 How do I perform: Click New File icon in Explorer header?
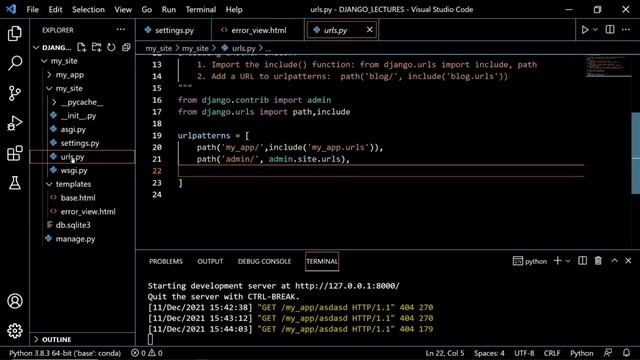(82, 47)
